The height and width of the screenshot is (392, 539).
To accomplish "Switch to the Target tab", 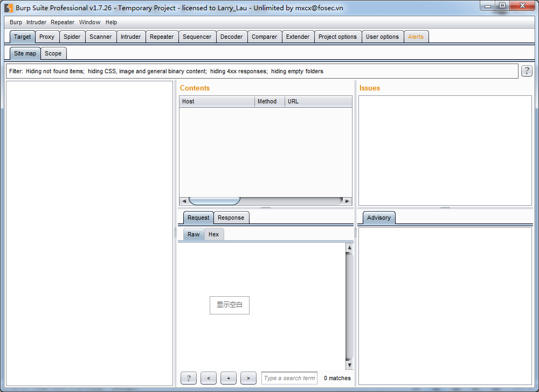I will pos(22,37).
